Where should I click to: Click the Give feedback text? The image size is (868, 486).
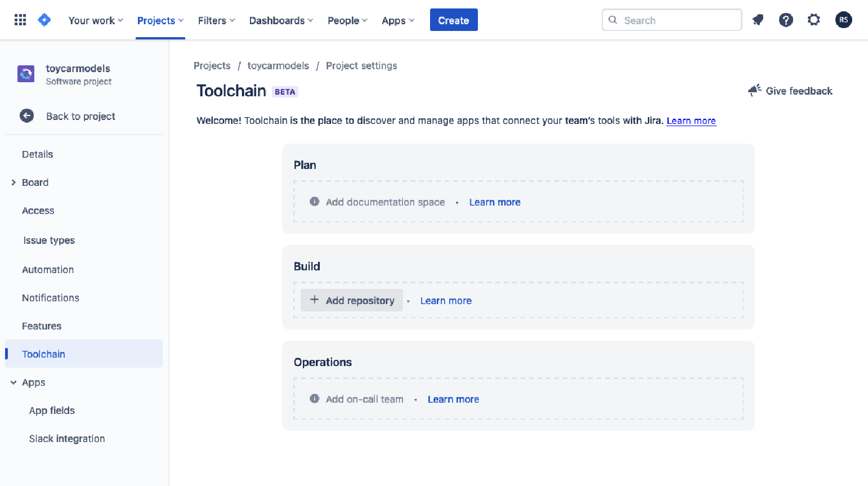799,91
